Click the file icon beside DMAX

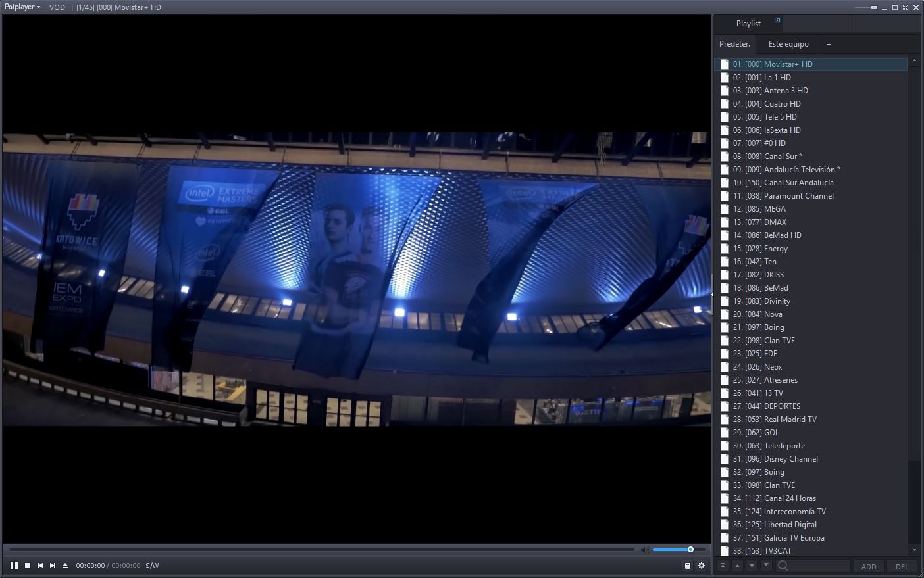tap(725, 222)
